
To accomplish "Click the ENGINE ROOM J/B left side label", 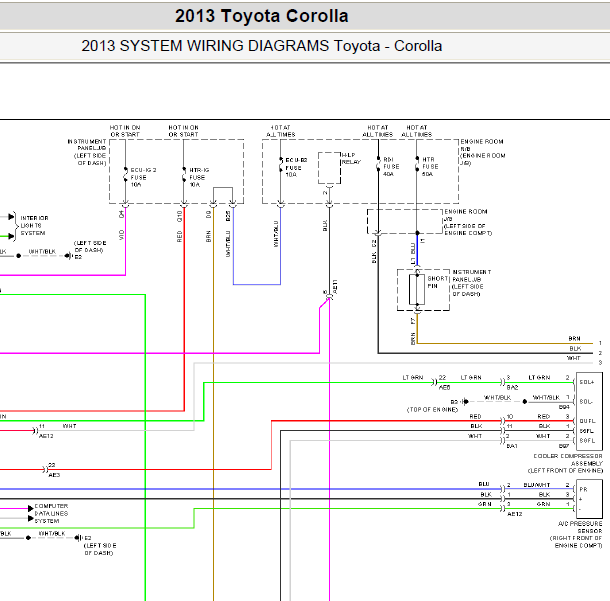I will point(468,222).
